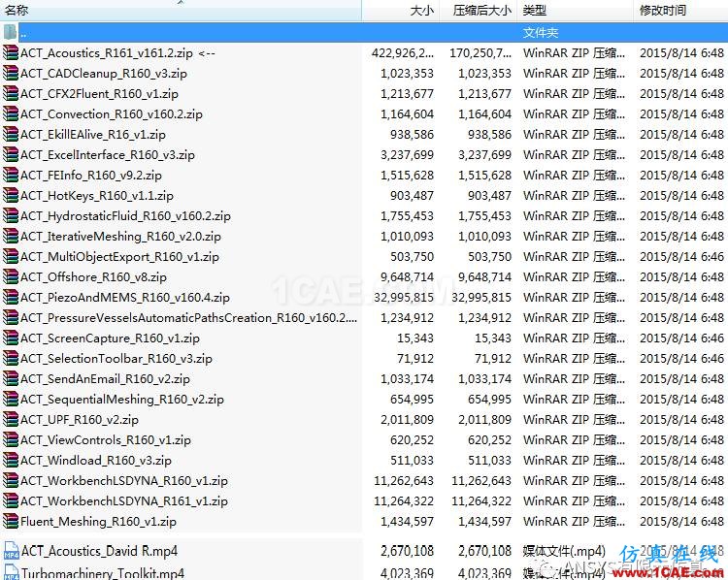Sort by the 大小 column header

(x=400, y=11)
